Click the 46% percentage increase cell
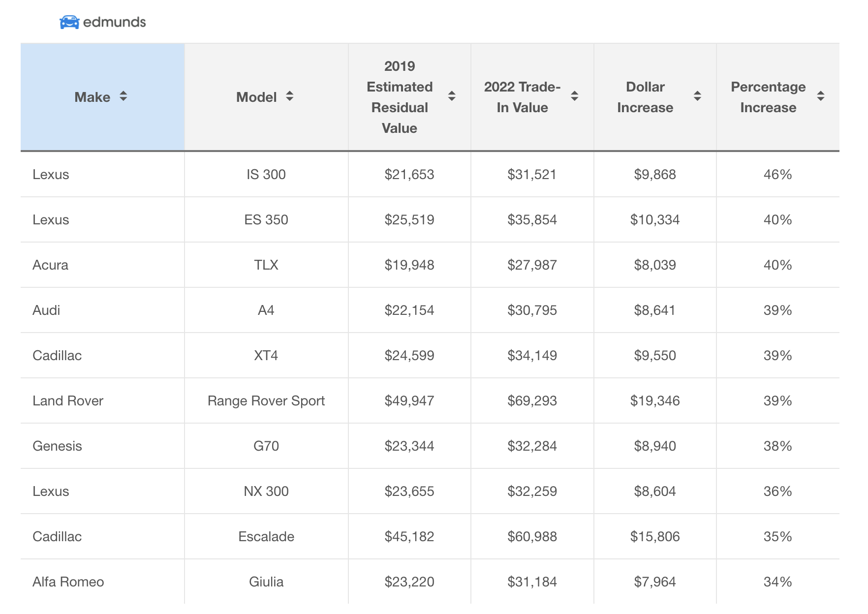The height and width of the screenshot is (614, 868). [777, 175]
